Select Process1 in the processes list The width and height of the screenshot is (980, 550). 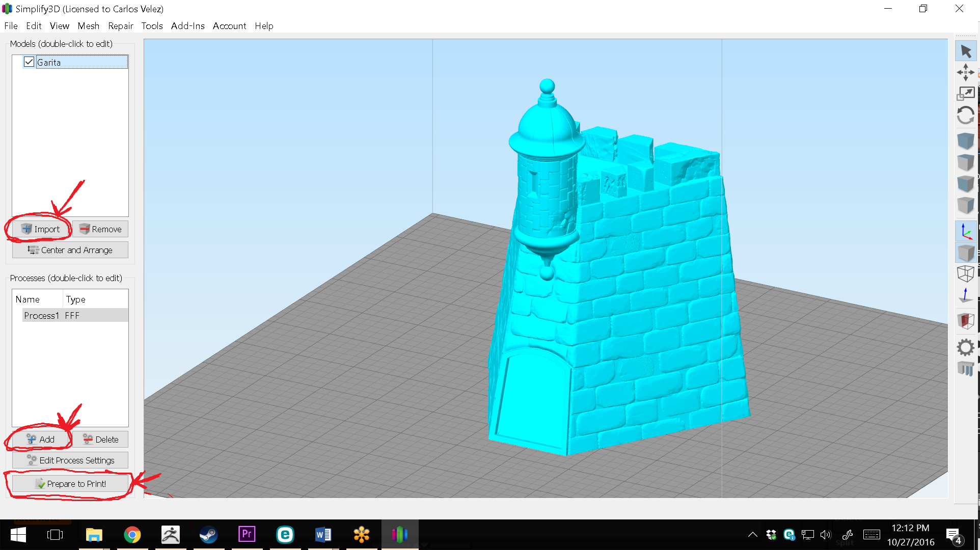[x=42, y=316]
